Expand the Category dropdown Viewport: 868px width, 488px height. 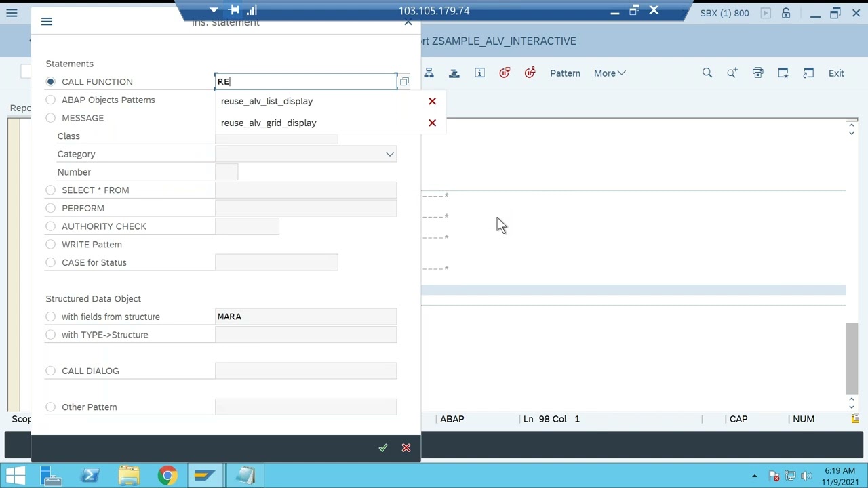click(390, 155)
